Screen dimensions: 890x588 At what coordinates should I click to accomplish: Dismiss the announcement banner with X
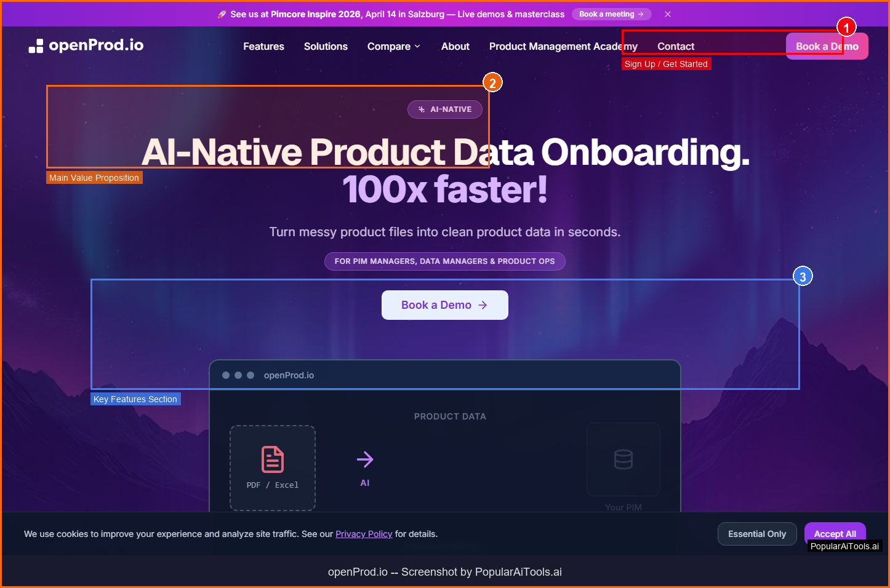pos(668,14)
